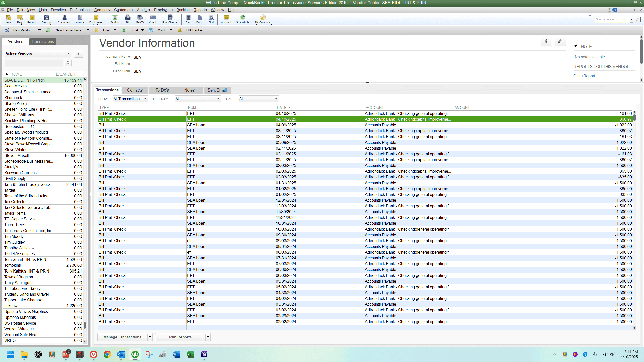
Task: Switch to the Contacts tab
Action: click(135, 90)
